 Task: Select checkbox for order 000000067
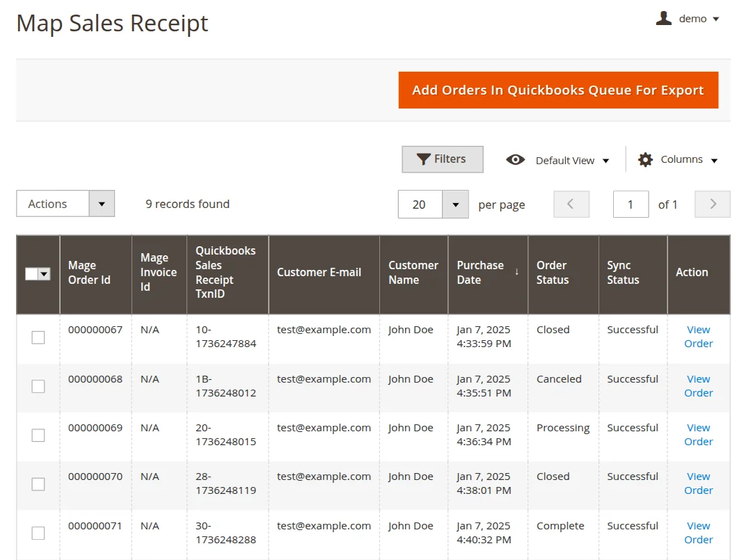38,337
